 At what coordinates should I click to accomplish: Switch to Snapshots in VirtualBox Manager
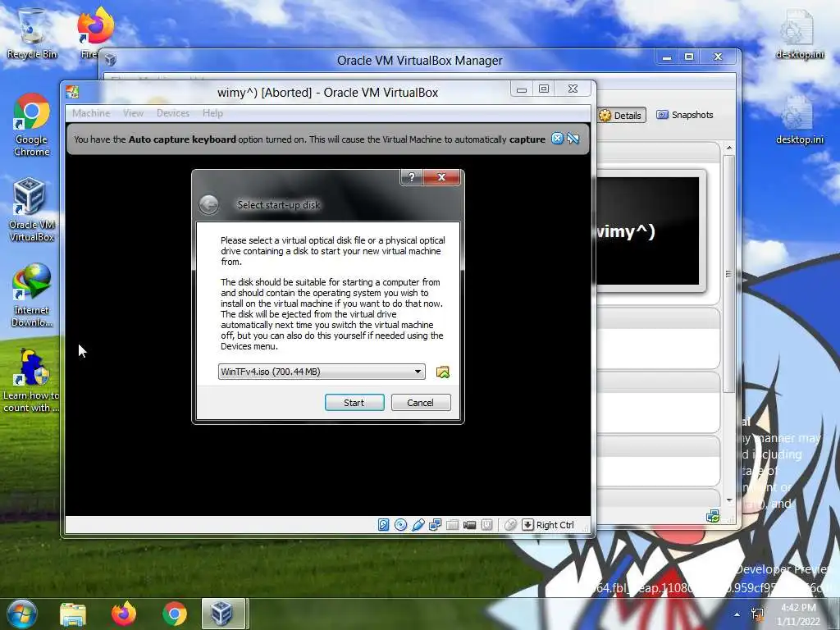pyautogui.click(x=685, y=115)
